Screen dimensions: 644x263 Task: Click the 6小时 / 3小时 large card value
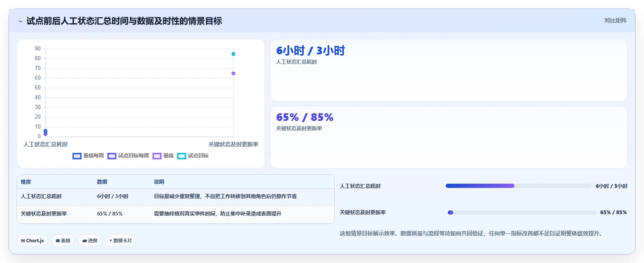(x=311, y=51)
